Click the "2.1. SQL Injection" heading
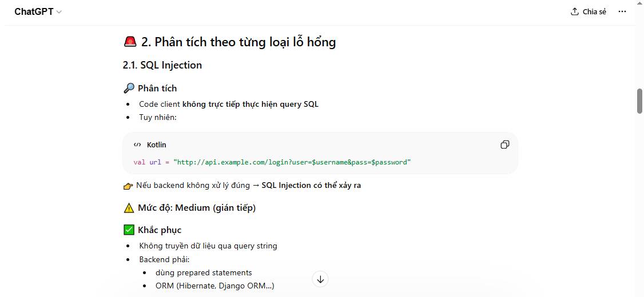This screenshot has width=644, height=297. 162,65
